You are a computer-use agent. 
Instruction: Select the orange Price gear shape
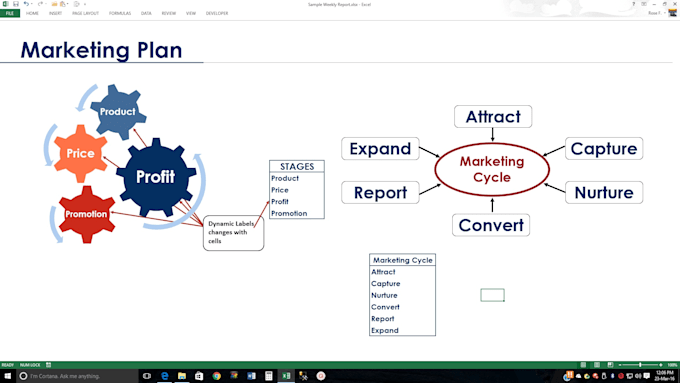tap(80, 153)
